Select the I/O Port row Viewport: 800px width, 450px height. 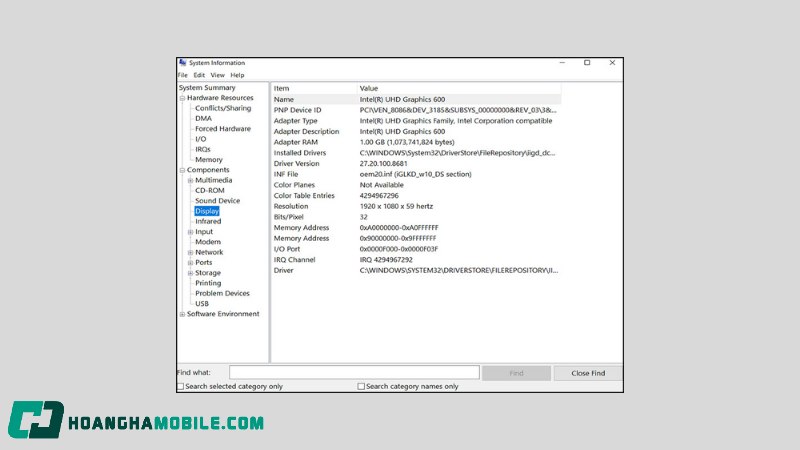[x=416, y=249]
